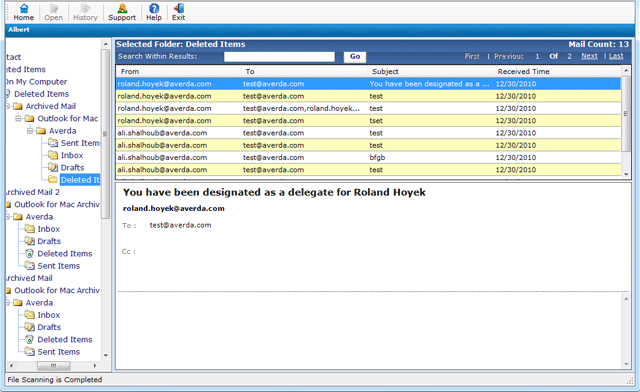Viewport: 640px width, 392px height.
Task: Click the Previous page link
Action: coord(509,56)
